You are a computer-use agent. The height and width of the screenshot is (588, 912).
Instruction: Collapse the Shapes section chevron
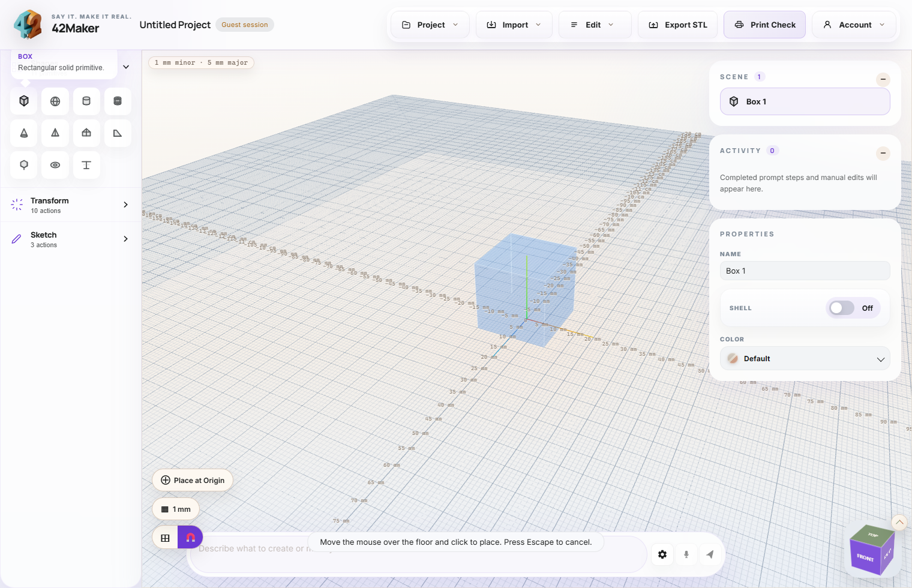[126, 67]
